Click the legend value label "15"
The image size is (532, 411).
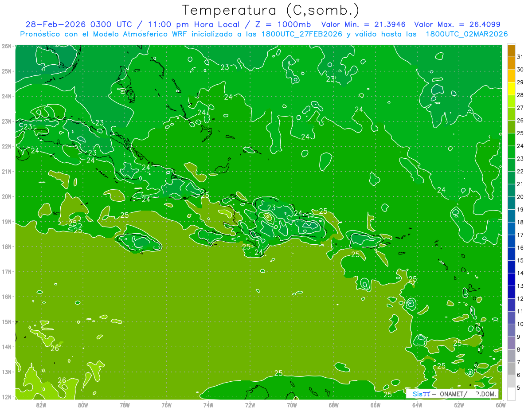[520, 260]
